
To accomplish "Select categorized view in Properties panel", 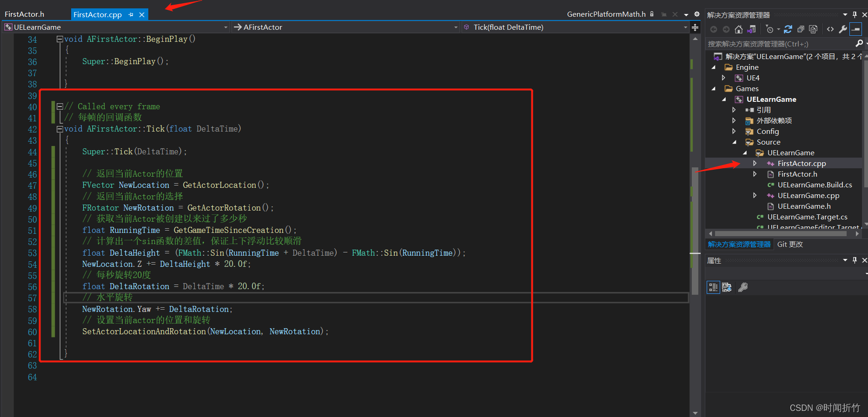I will point(713,287).
